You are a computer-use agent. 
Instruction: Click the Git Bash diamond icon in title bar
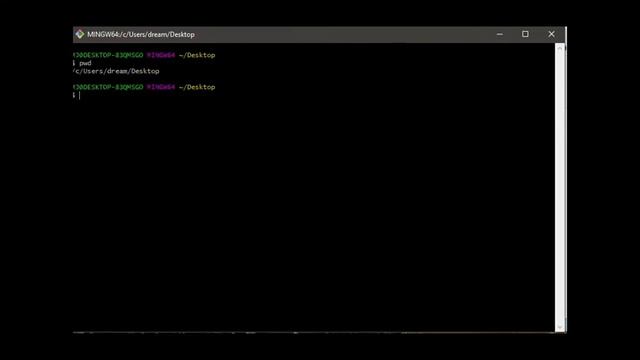(80, 34)
